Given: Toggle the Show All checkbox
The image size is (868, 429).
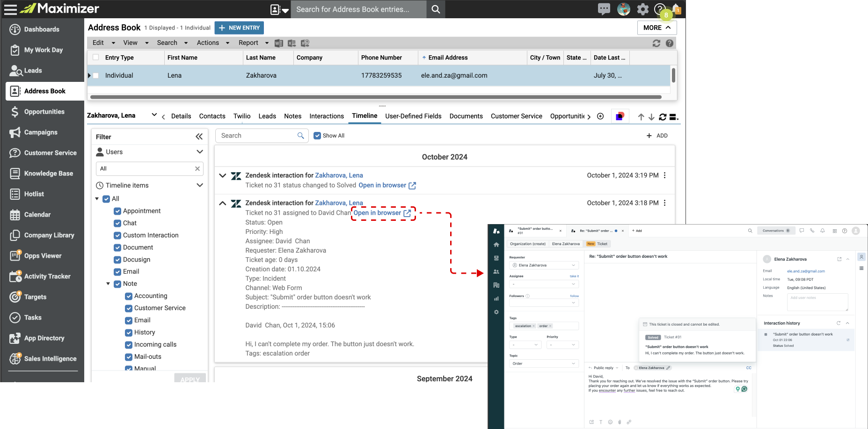Looking at the screenshot, I should tap(317, 136).
